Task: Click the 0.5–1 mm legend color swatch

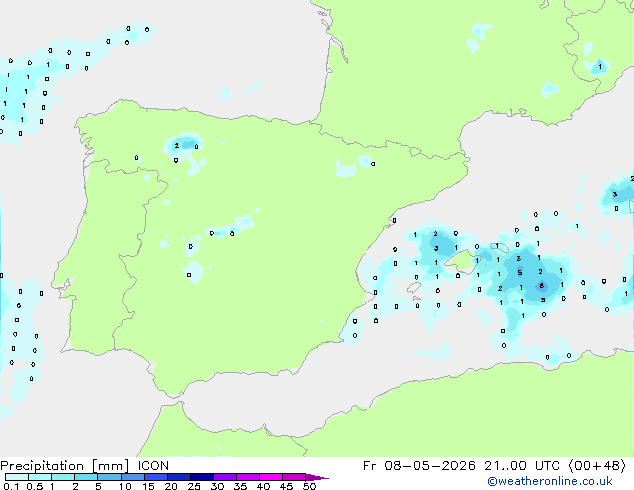Action: point(40,477)
